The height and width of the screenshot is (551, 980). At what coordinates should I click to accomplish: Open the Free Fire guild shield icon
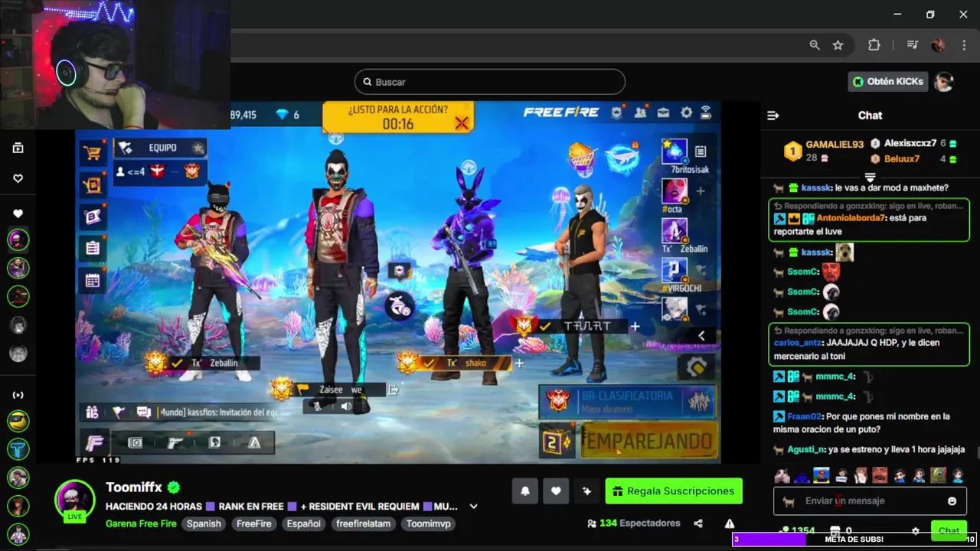617,113
